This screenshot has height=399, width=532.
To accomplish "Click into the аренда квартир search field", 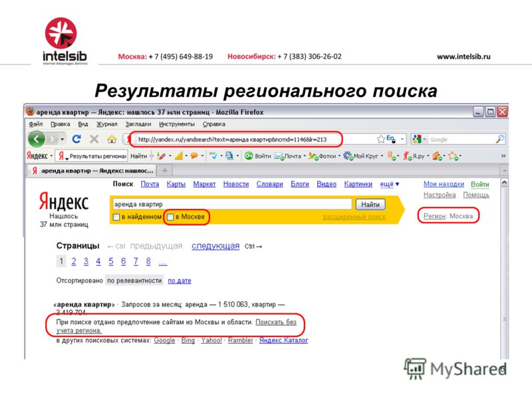I will tap(231, 204).
